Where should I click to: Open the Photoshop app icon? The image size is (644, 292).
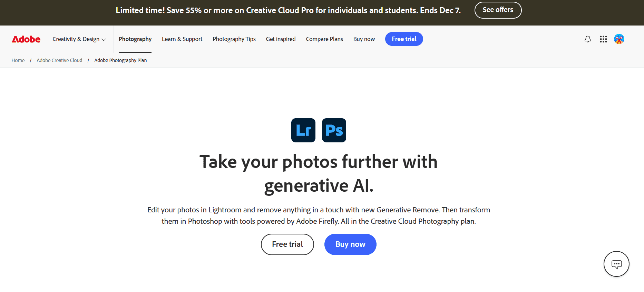334,130
